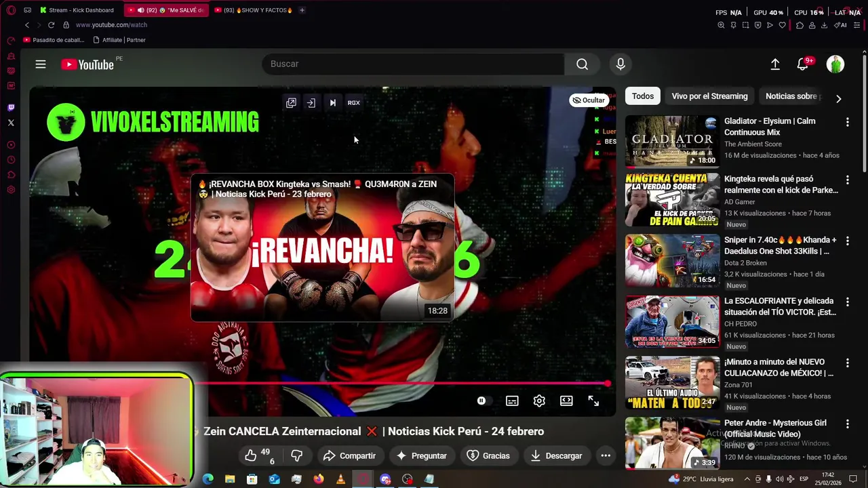Image resolution: width=868 pixels, height=488 pixels.
Task: Show more filter chips with right arrow
Action: [839, 98]
